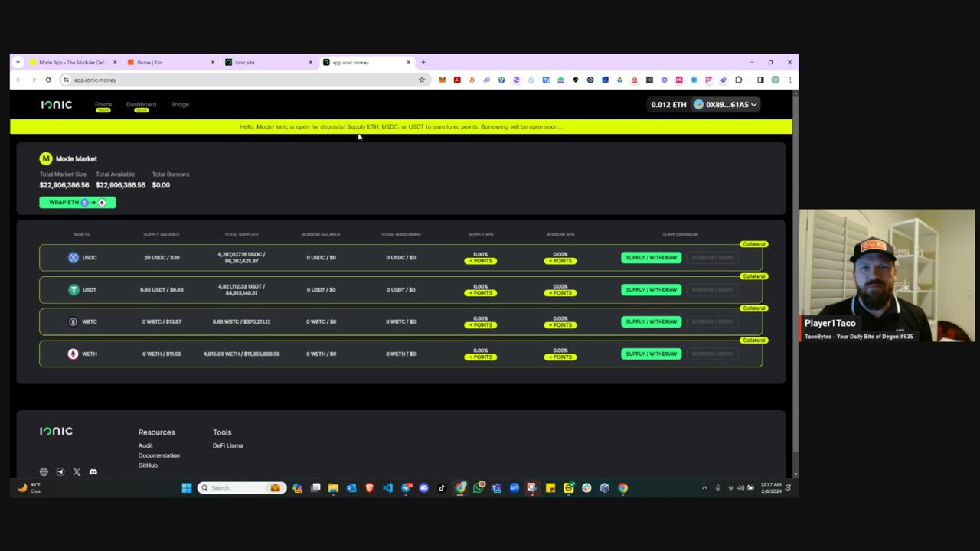Open Chrome side panel icon
The height and width of the screenshot is (551, 980).
coord(760,80)
